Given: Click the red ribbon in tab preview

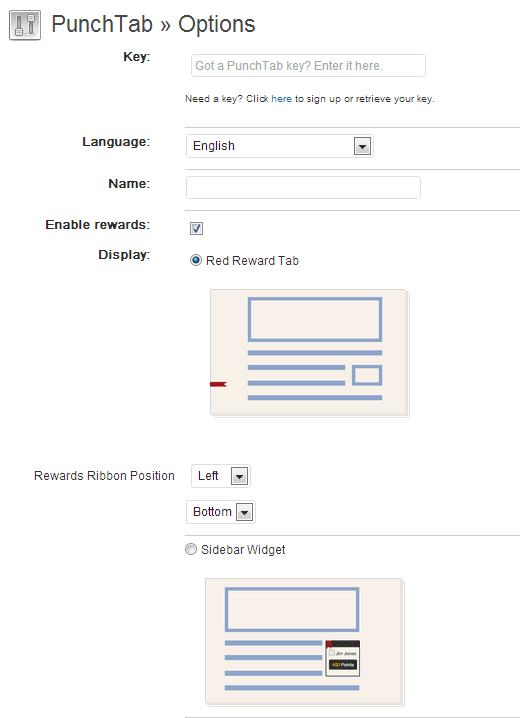Looking at the screenshot, I should click(218, 384).
